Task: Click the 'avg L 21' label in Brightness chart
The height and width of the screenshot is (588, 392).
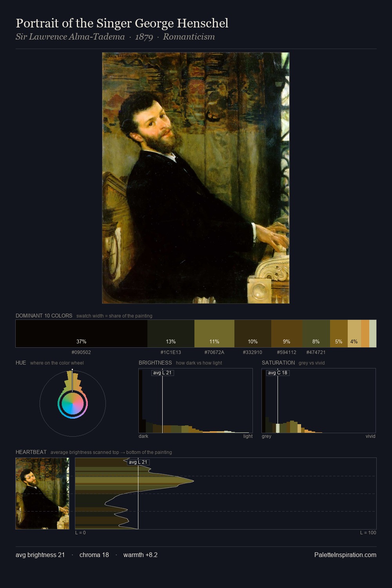Action: point(162,373)
